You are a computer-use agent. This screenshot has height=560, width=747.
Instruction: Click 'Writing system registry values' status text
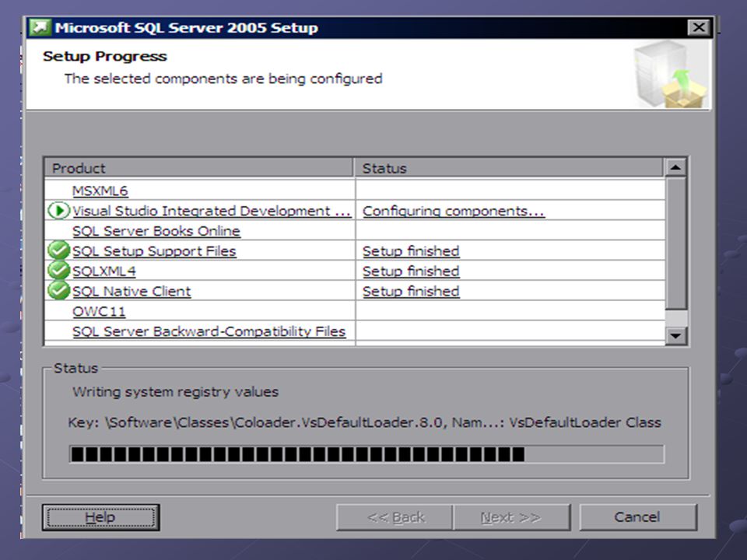coord(175,392)
